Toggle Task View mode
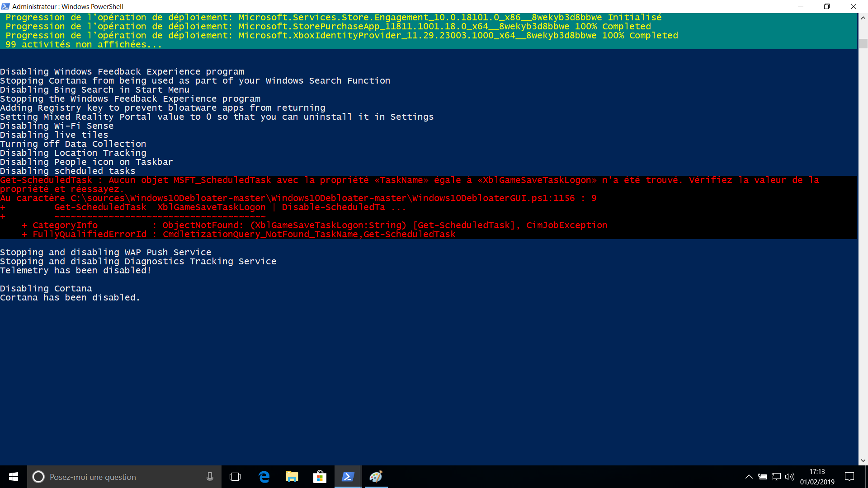The width and height of the screenshot is (868, 488). coord(235,477)
